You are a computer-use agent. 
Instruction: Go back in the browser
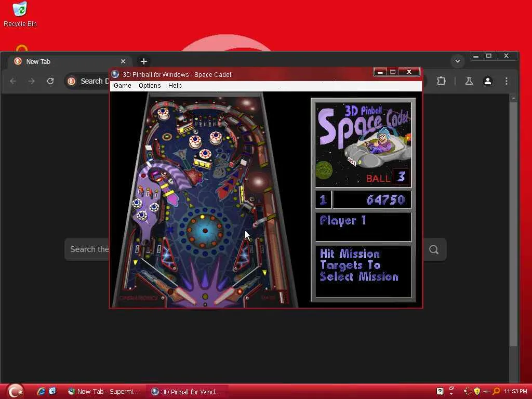coord(13,81)
